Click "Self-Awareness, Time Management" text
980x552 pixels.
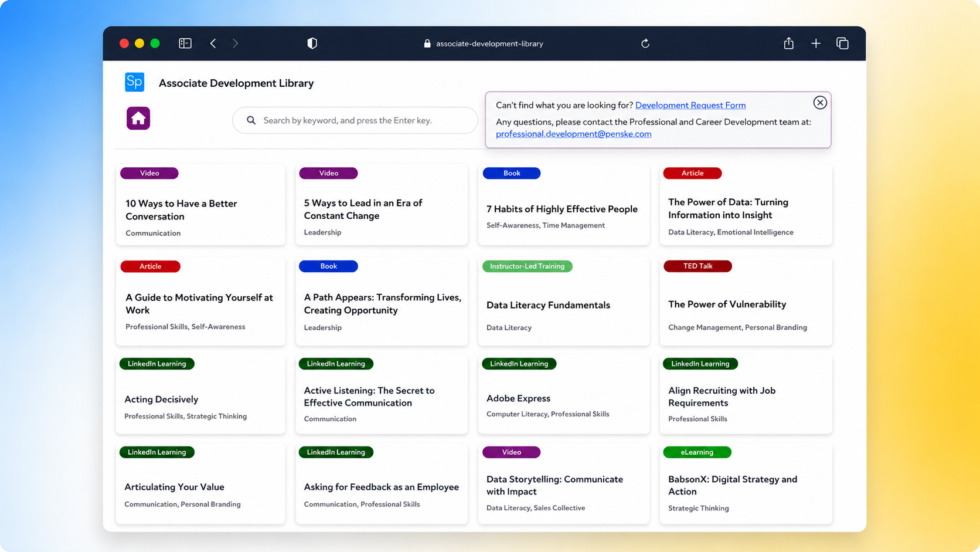coord(546,225)
